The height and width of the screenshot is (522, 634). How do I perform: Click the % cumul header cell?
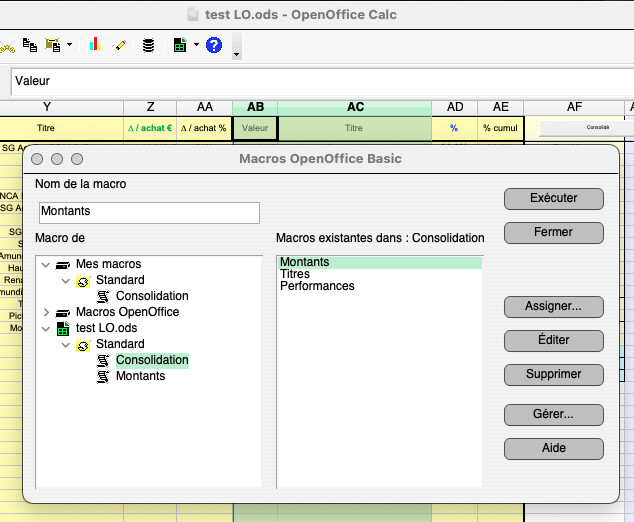tap(501, 128)
